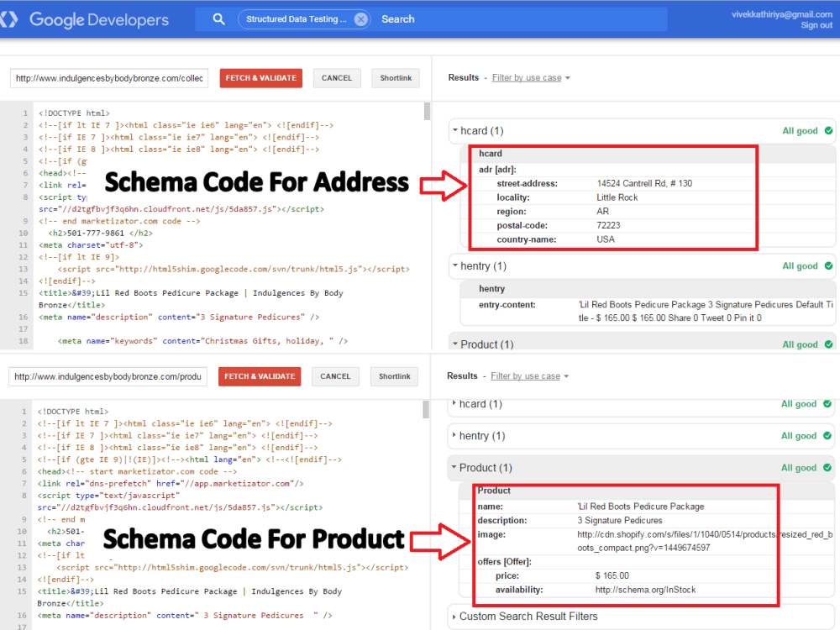Click the Sign out link
The height and width of the screenshot is (630, 840).
click(x=816, y=25)
